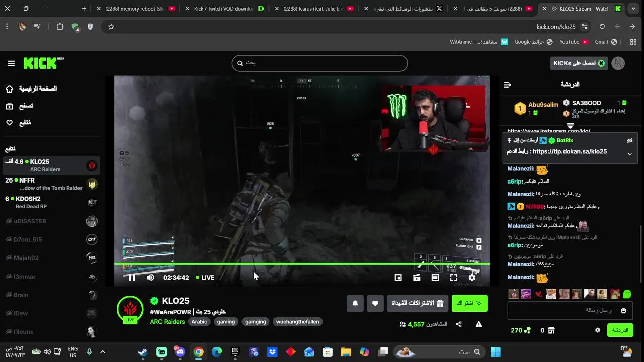
Task: Open the Kick shop icon beside 0
Action: click(551, 330)
